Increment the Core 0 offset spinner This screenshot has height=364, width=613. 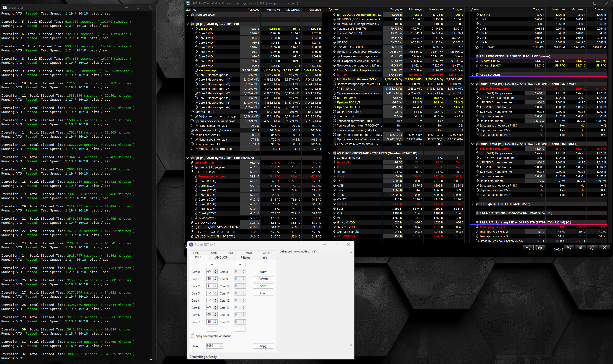click(x=215, y=270)
